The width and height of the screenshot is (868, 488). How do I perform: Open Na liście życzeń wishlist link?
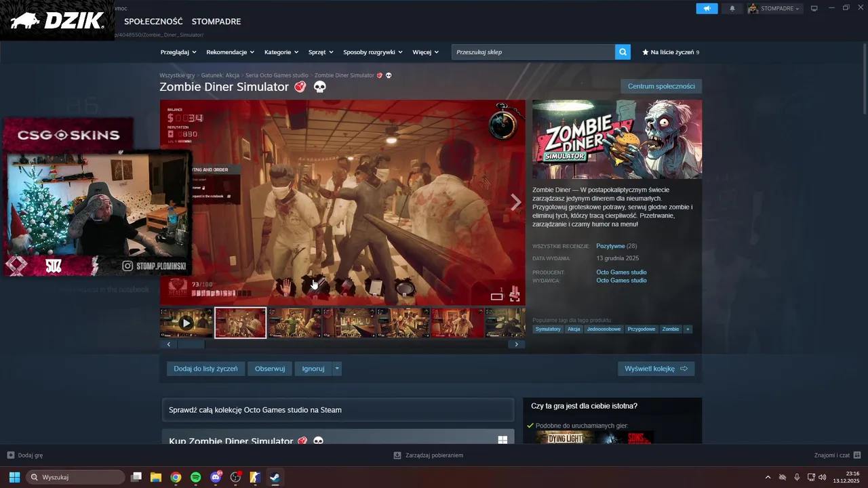[671, 52]
